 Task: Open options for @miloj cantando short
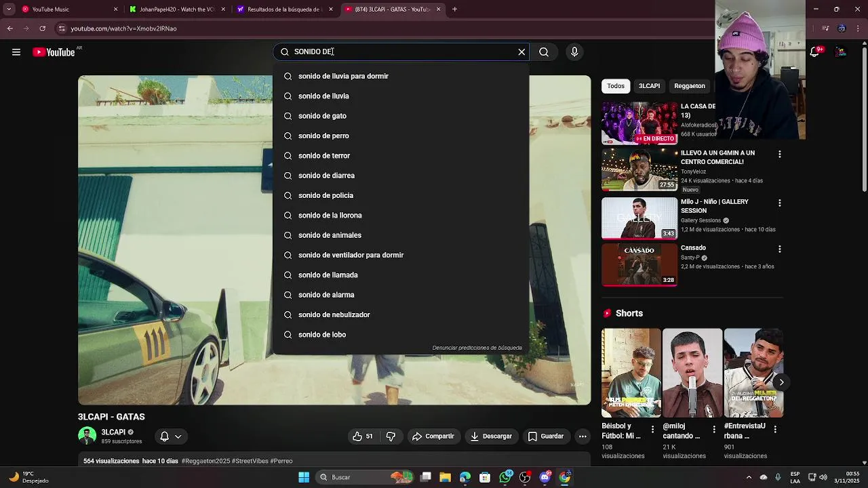pos(713,429)
